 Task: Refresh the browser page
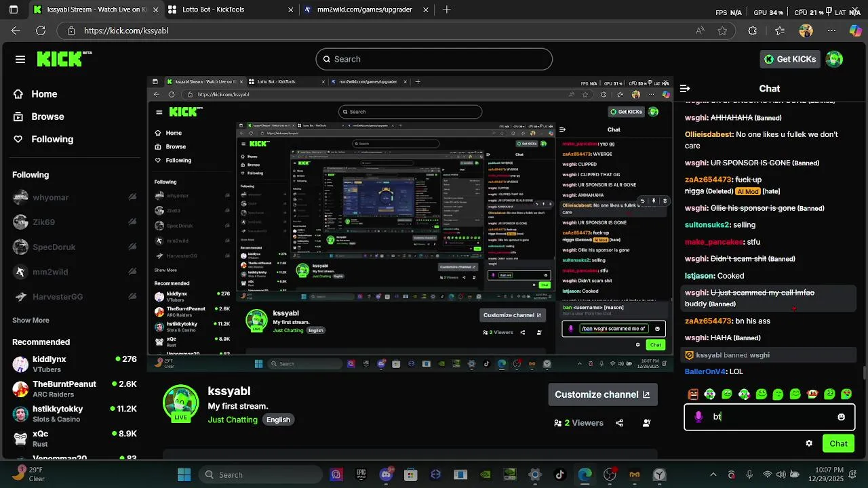pos(41,30)
